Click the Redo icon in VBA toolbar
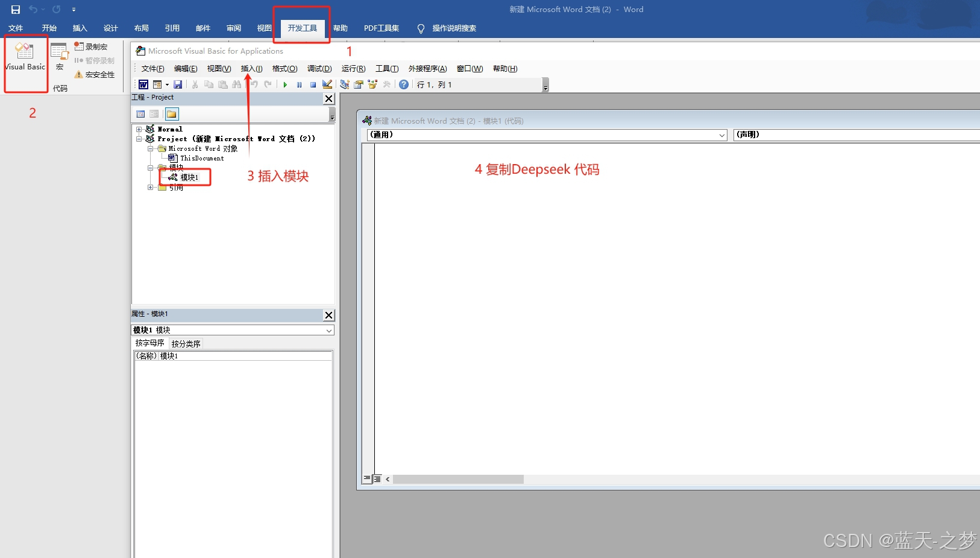The image size is (980, 558). coord(268,84)
